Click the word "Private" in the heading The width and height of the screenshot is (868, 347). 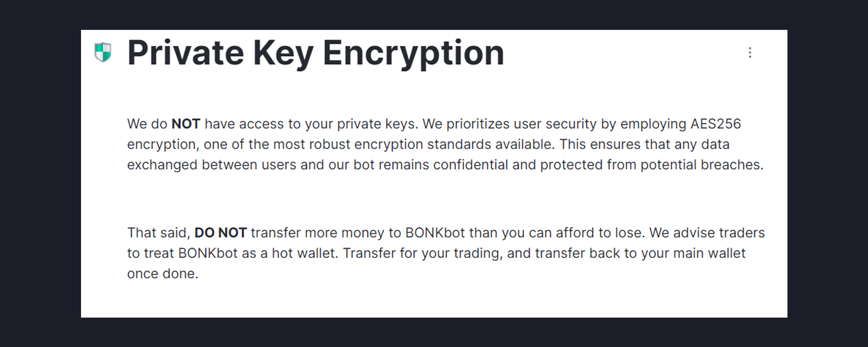[186, 53]
